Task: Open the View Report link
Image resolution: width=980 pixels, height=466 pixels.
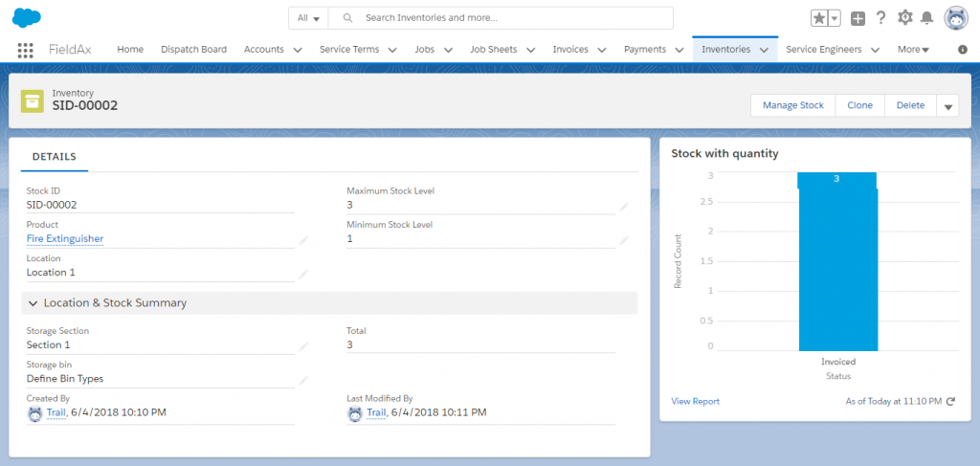Action: point(695,402)
